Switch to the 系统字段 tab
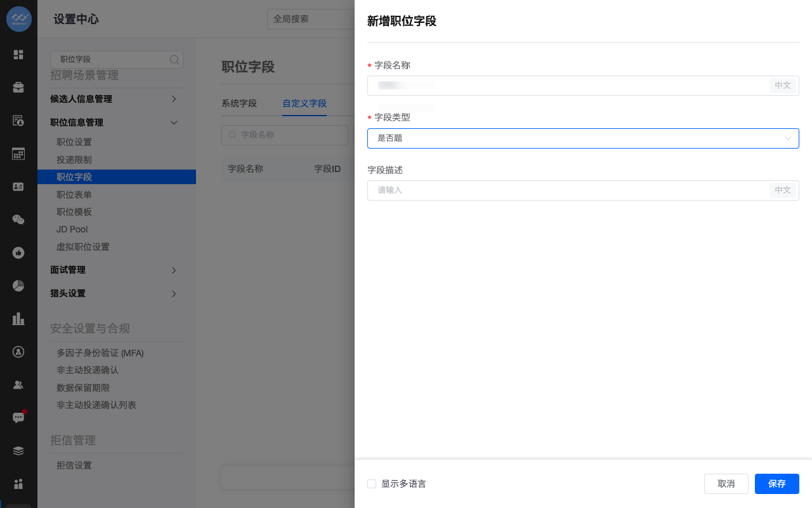Viewport: 812px width, 508px height. coord(239,104)
